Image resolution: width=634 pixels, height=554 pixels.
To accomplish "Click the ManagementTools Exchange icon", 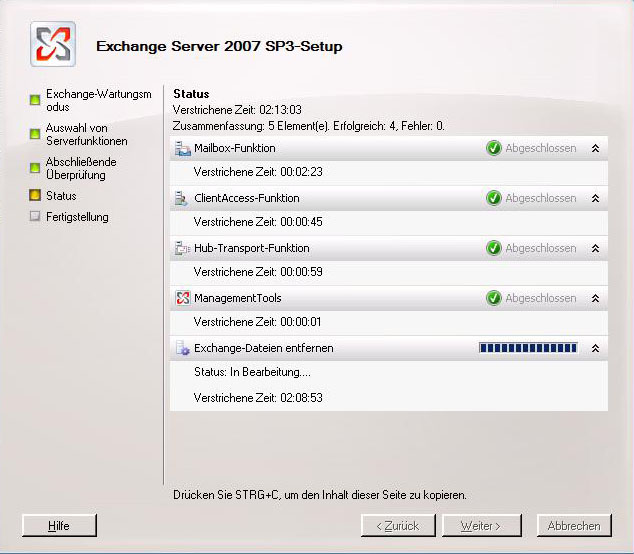I will coord(183,298).
